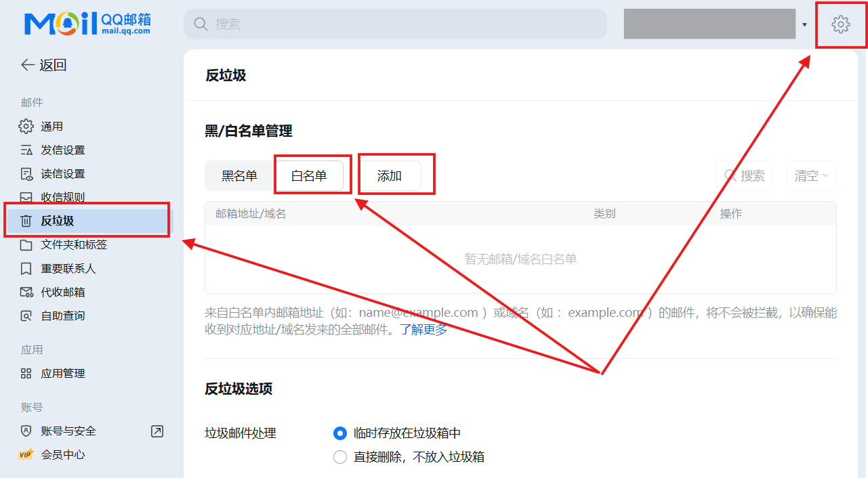The image size is (868, 478).
Task: Click the whitelist 搜索 box
Action: coord(745,176)
